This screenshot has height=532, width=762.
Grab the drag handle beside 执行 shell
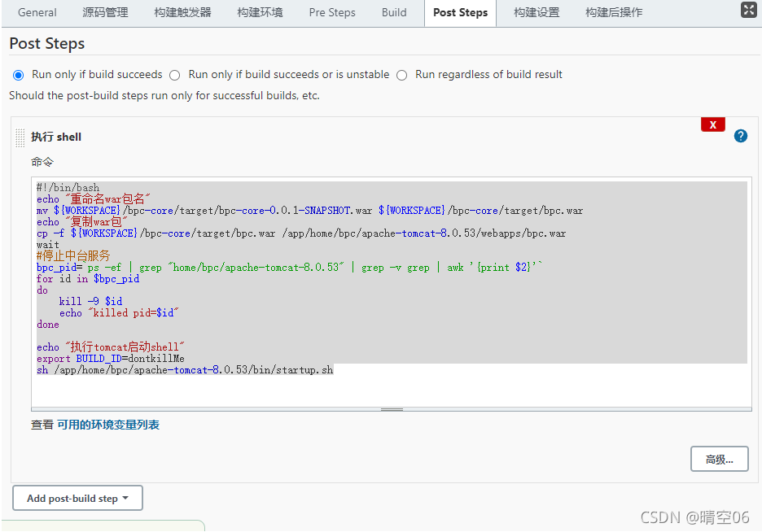pos(20,137)
